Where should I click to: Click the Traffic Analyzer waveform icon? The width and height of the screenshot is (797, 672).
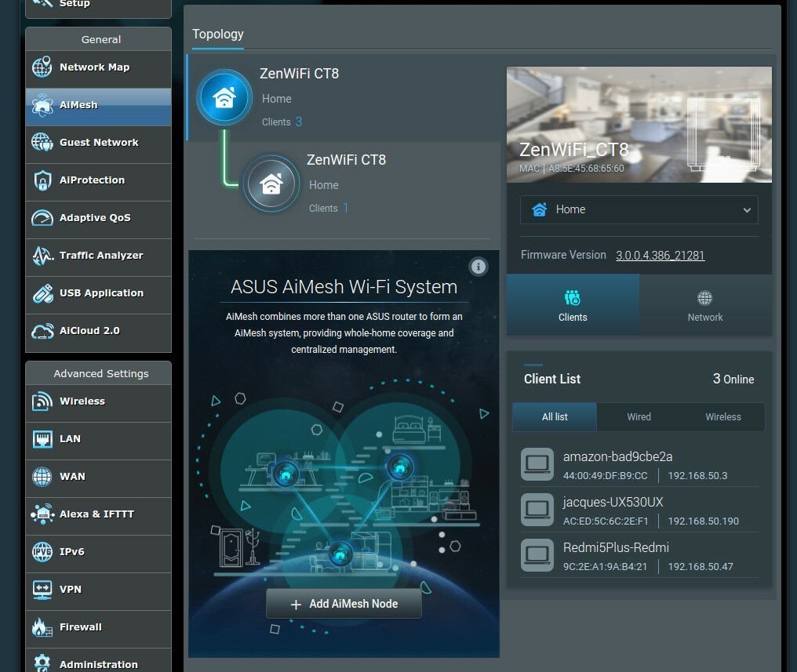(42, 256)
